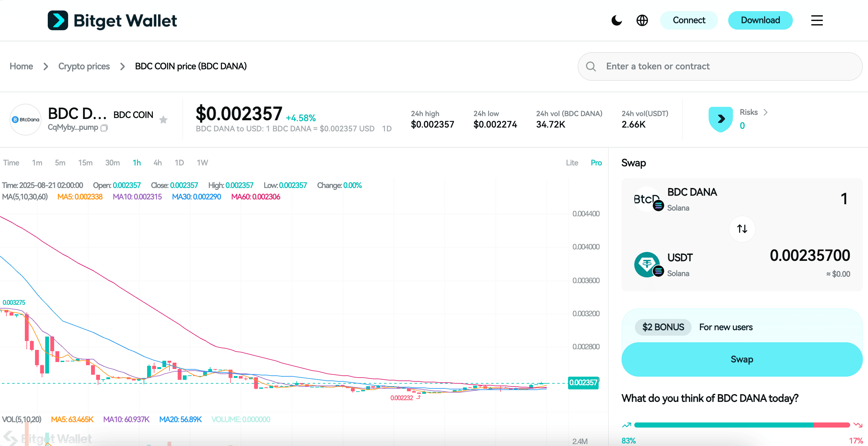Open the hamburger menu
This screenshot has height=446, width=868.
coord(817,20)
